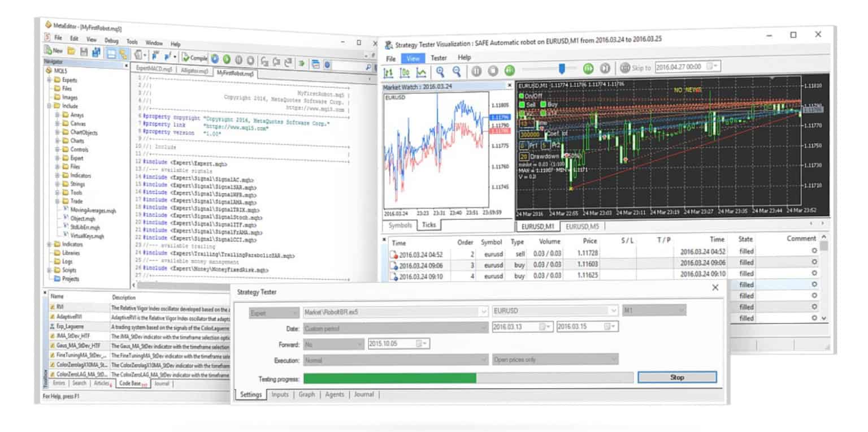Toggle the On/Off switch on the chart panel
Viewport: 868px width, 432px height.
522,96
